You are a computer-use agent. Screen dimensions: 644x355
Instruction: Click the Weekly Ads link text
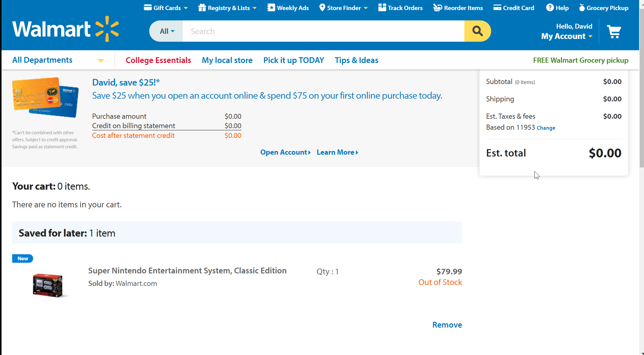coord(293,8)
